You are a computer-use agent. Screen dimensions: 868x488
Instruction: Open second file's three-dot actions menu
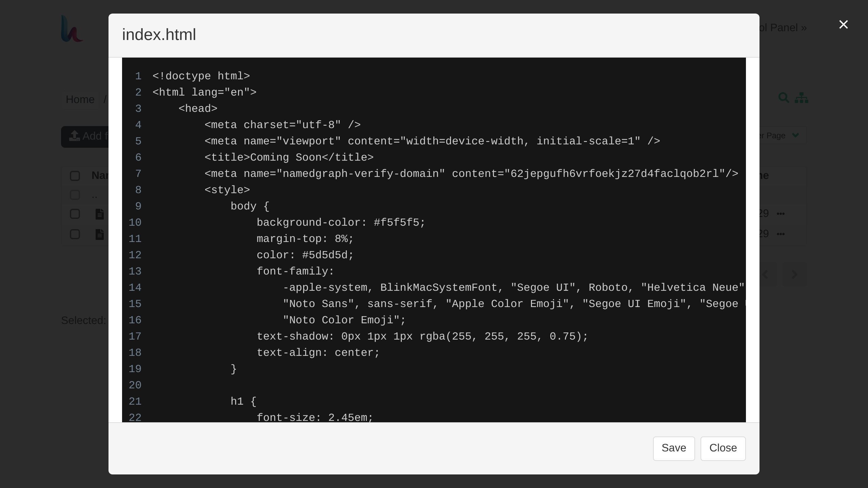pyautogui.click(x=781, y=234)
